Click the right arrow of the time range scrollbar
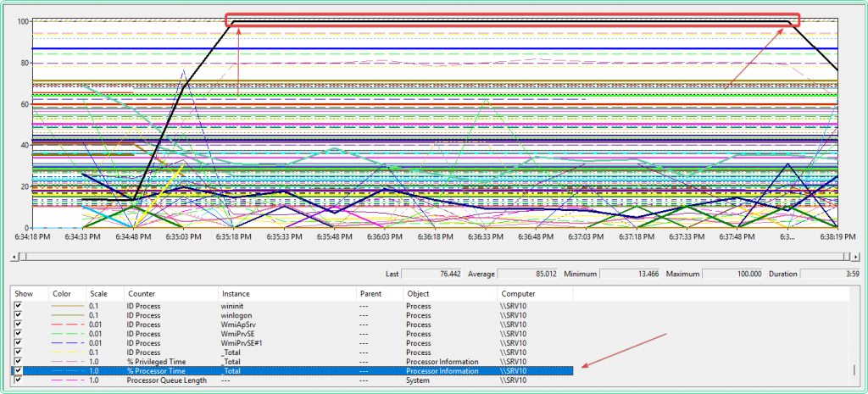 point(854,257)
